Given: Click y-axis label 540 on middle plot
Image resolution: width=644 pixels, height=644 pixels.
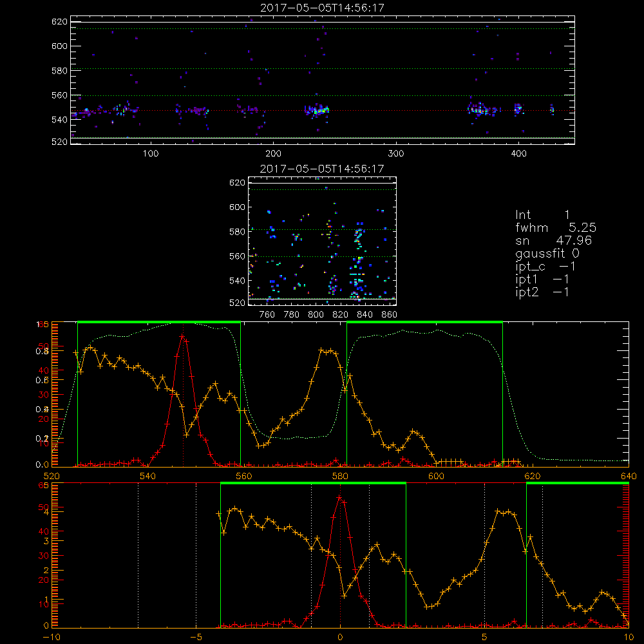Looking at the screenshot, I should point(237,281).
